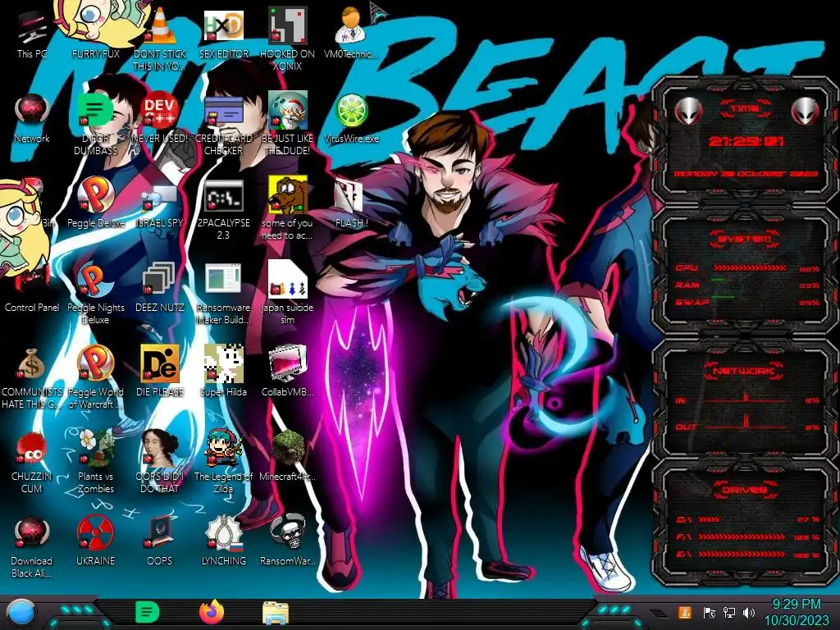Click the Java tray icon

(x=685, y=612)
